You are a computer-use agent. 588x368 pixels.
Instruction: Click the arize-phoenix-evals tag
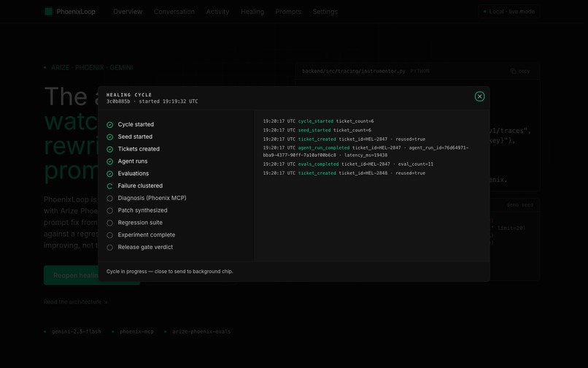[201, 331]
